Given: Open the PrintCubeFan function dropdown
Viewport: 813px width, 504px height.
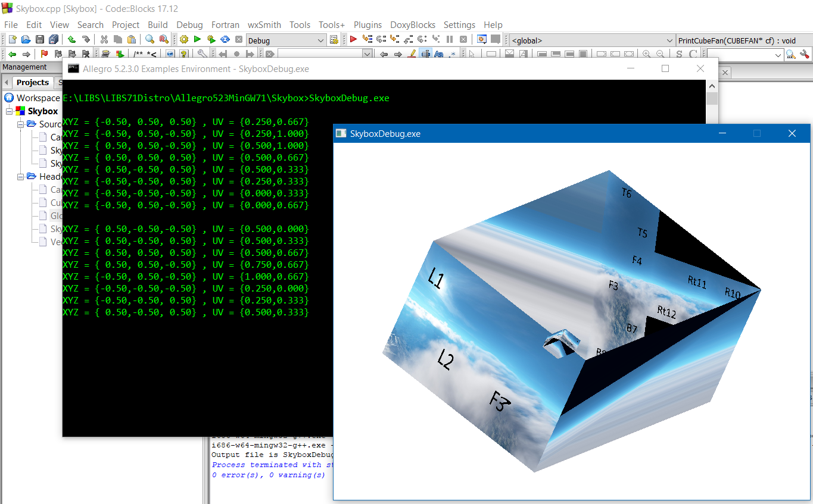Looking at the screenshot, I should pyautogui.click(x=744, y=40).
